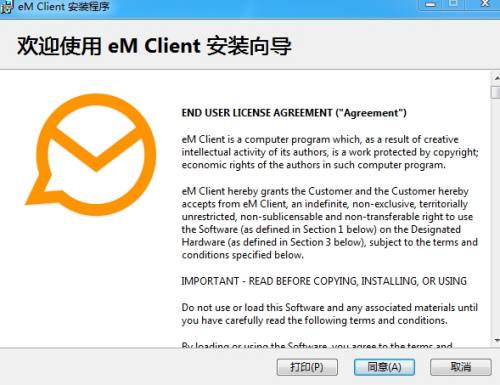Screen dimensions: 500x385
Task: Close the eM Client installer window
Action: [x=485, y=4]
